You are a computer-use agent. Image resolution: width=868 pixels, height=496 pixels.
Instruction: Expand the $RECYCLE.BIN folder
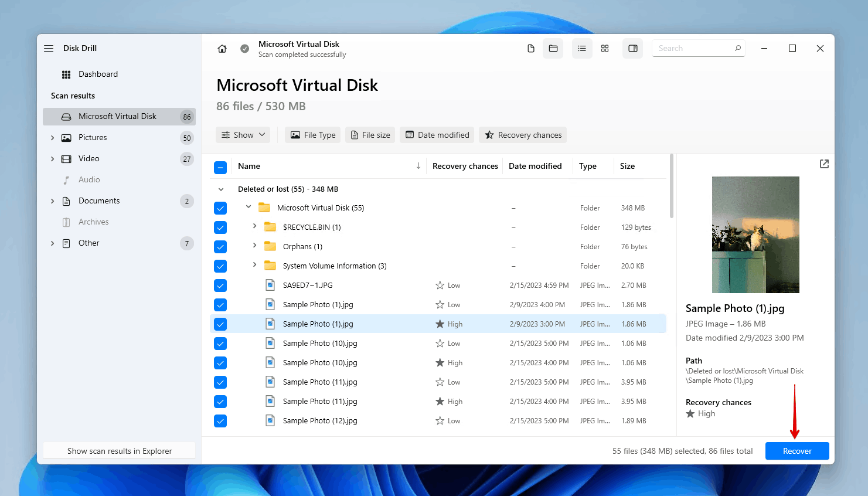[x=254, y=226]
